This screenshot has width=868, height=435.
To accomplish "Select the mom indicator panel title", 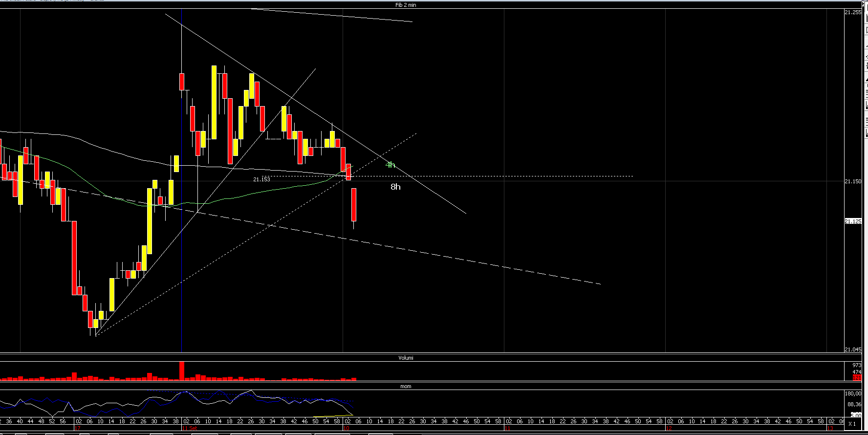I will click(406, 386).
